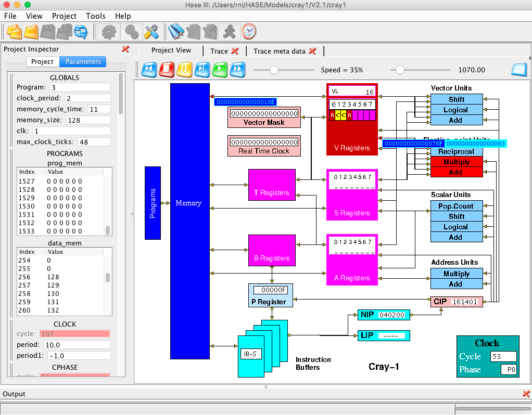Select data_mem row 258
532x415 pixels.
(x=61, y=294)
